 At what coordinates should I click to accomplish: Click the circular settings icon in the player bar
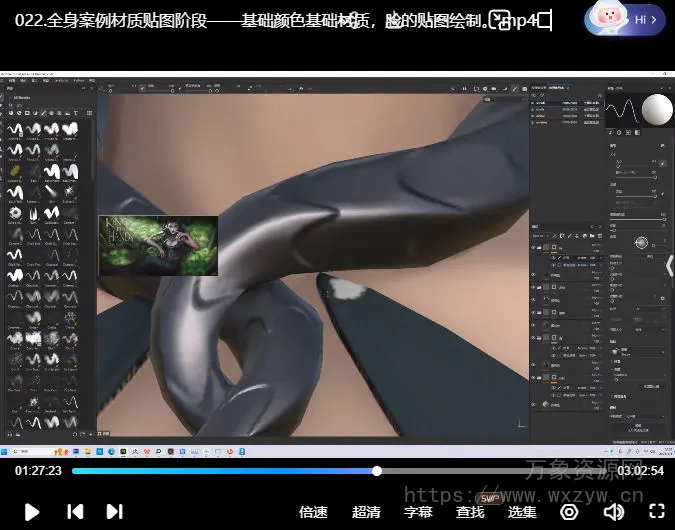(569, 511)
